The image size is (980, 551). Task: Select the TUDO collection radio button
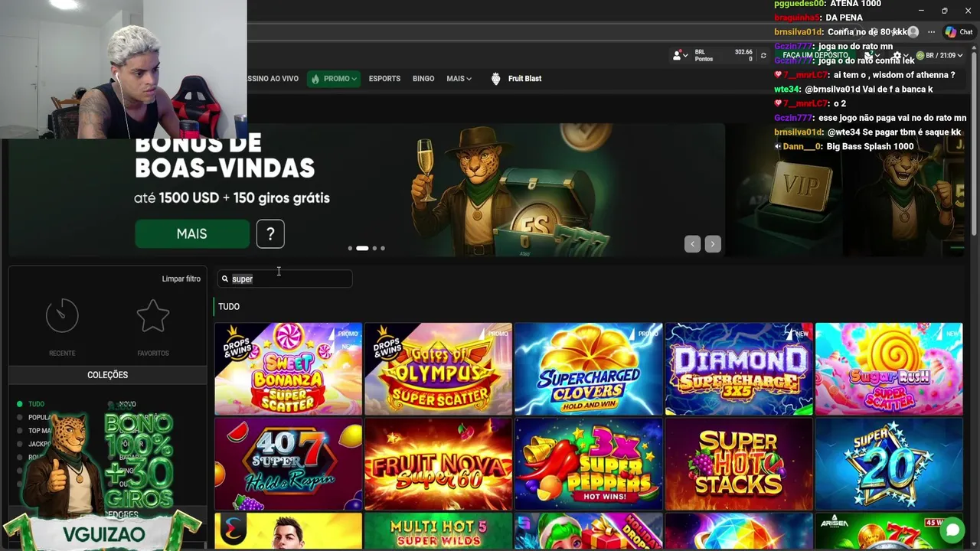tap(20, 404)
